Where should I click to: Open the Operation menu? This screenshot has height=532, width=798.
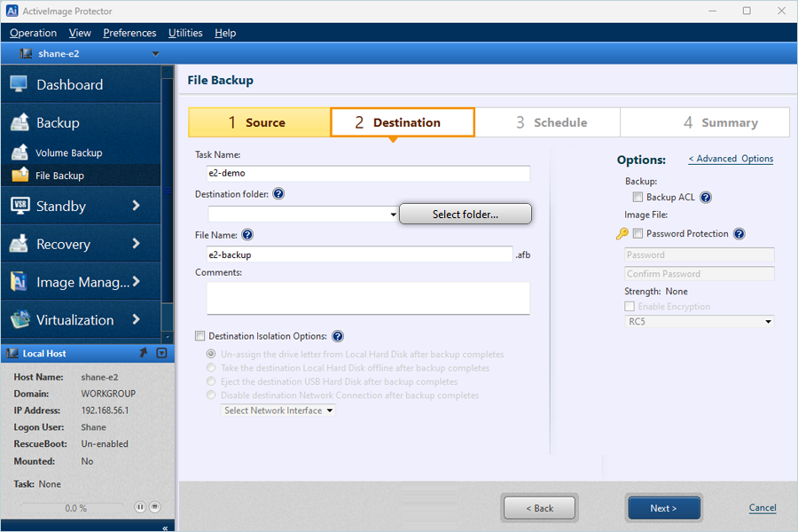click(x=33, y=33)
